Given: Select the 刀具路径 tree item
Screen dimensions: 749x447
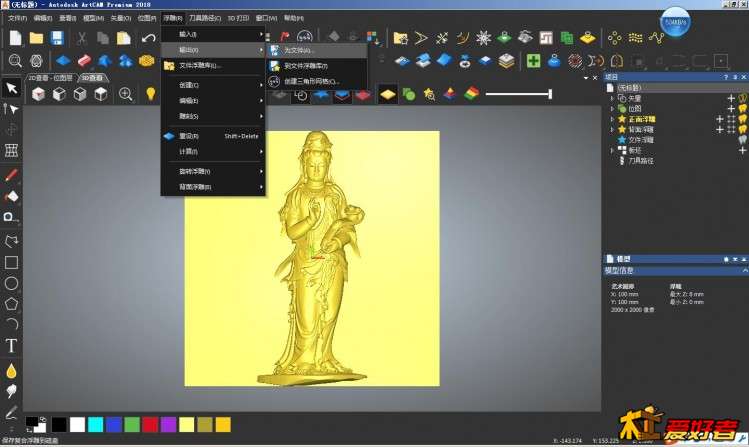Looking at the screenshot, I should point(641,160).
